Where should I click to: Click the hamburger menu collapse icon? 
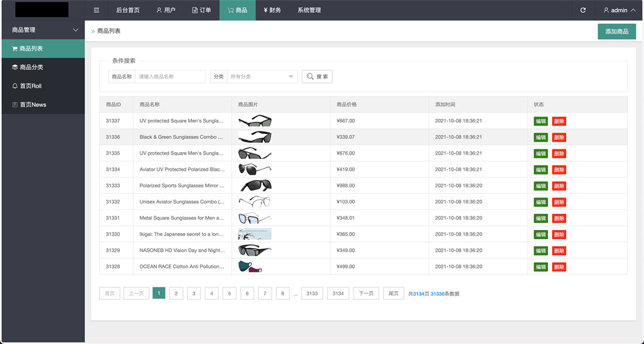point(97,10)
